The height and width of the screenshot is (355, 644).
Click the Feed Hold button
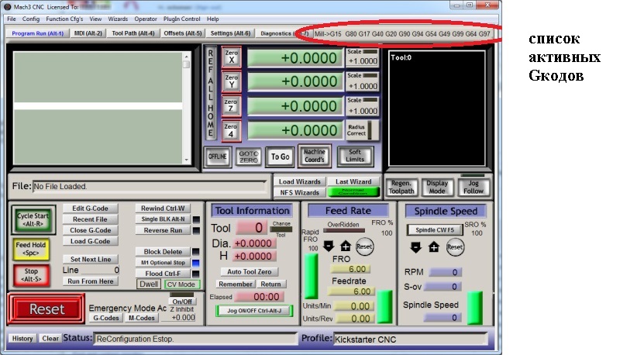click(31, 249)
